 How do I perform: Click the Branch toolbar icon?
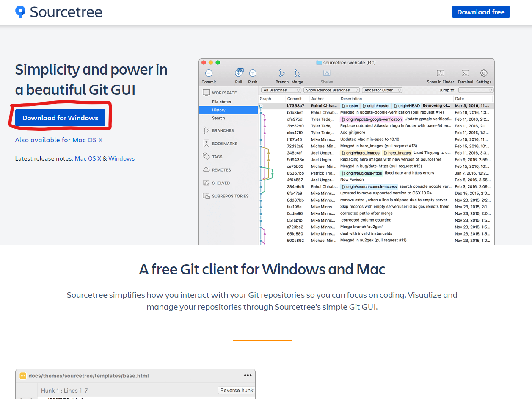pos(282,73)
